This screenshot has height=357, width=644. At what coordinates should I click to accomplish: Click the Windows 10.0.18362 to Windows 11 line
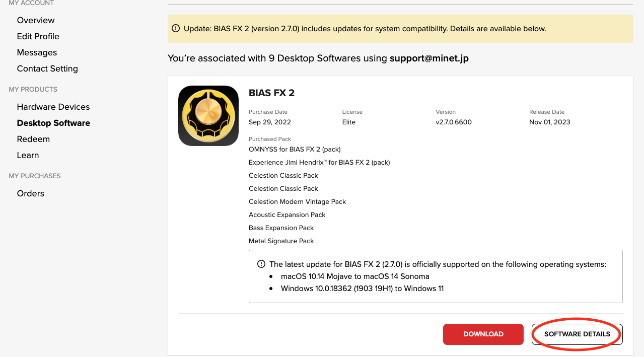pyautogui.click(x=363, y=289)
